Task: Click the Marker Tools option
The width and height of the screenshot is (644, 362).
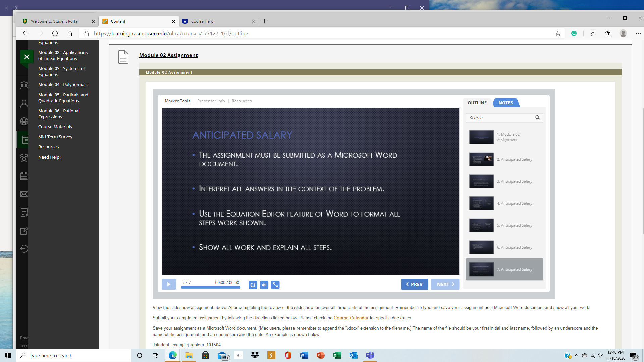Action: tap(177, 101)
